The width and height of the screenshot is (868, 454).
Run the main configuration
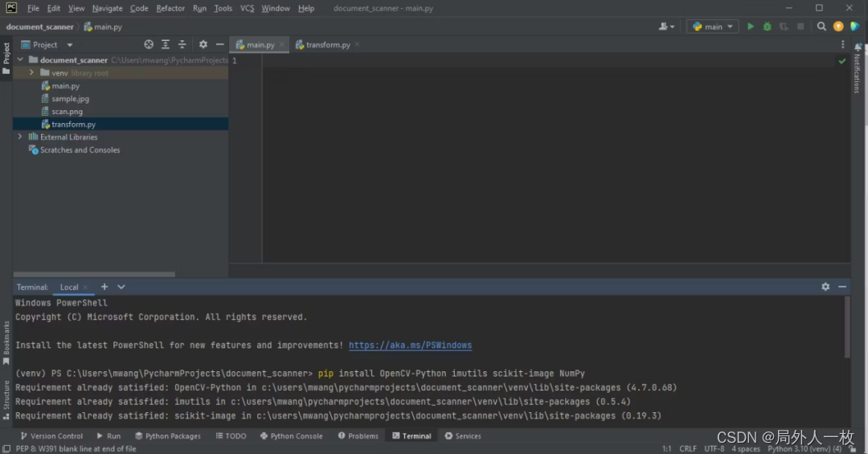point(750,27)
